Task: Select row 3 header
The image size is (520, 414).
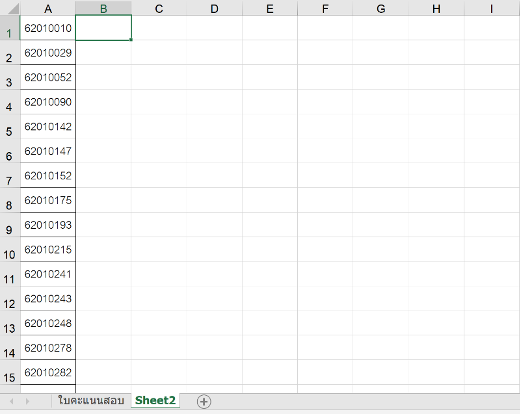Action: (10, 77)
